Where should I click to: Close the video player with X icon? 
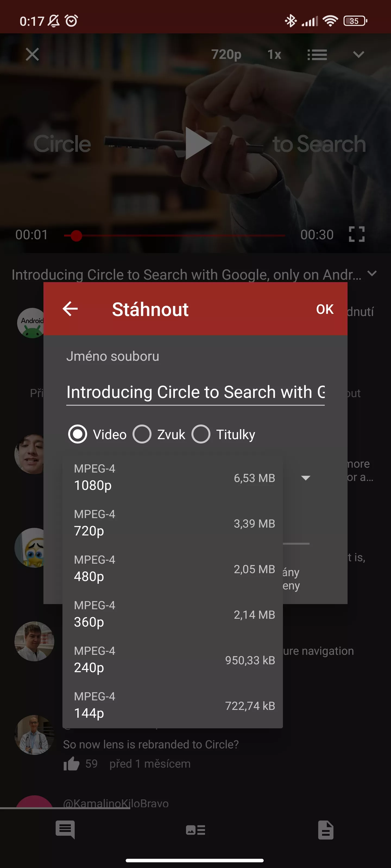pyautogui.click(x=32, y=54)
